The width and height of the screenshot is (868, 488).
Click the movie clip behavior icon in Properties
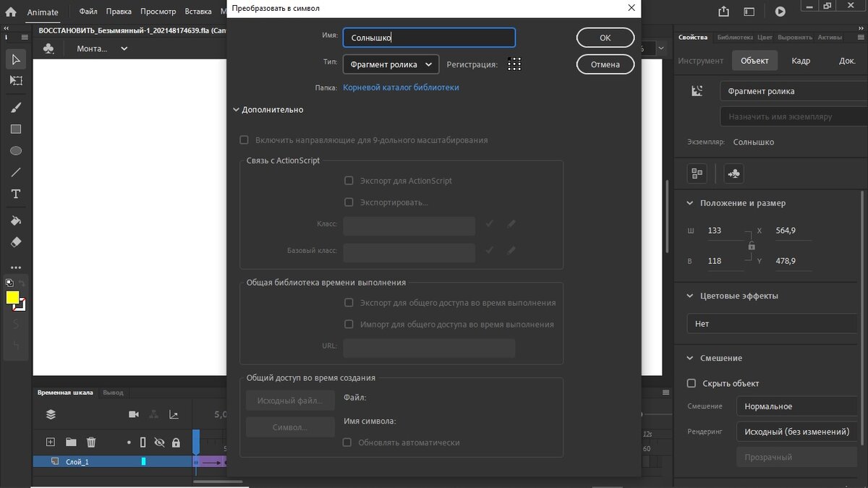tap(697, 91)
